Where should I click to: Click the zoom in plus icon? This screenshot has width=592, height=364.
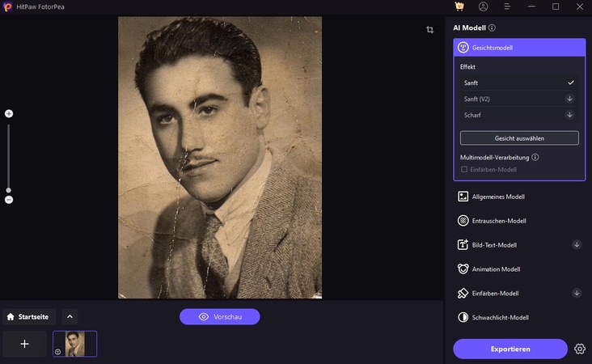(9, 114)
